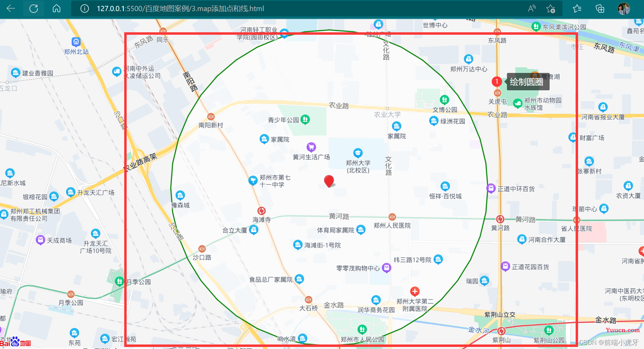Screen dimensions: 644x349
Task: Select the 东风渠滨河公园 park icon
Action: click(x=536, y=26)
